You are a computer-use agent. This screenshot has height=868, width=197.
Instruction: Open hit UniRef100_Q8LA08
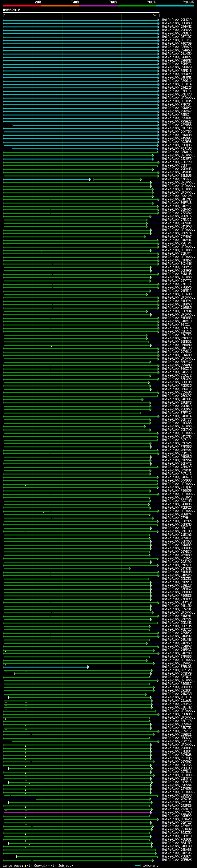[177, 23]
